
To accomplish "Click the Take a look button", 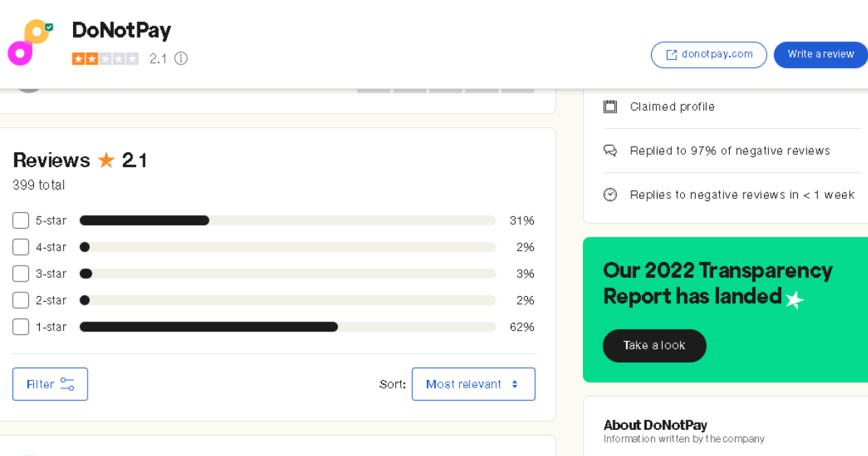I will click(x=654, y=346).
